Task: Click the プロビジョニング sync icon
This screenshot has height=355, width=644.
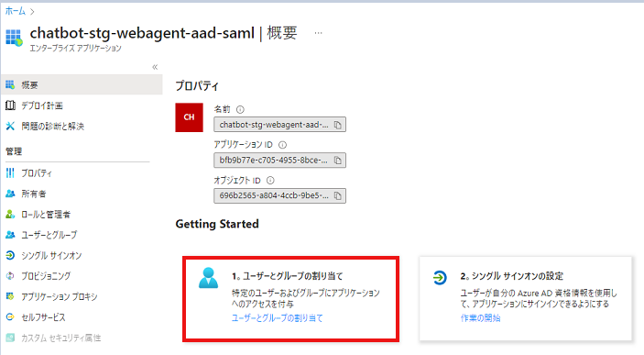Action: pyautogui.click(x=10, y=275)
